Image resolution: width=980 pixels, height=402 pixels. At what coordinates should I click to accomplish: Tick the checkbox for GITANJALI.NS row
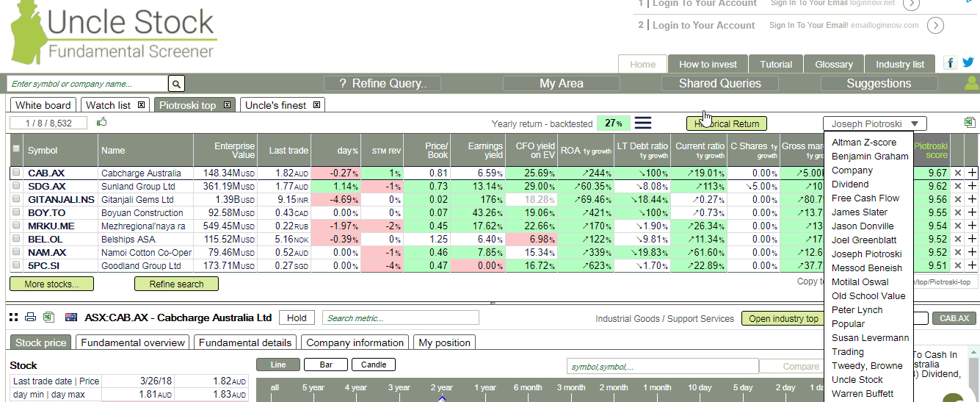pos(16,199)
